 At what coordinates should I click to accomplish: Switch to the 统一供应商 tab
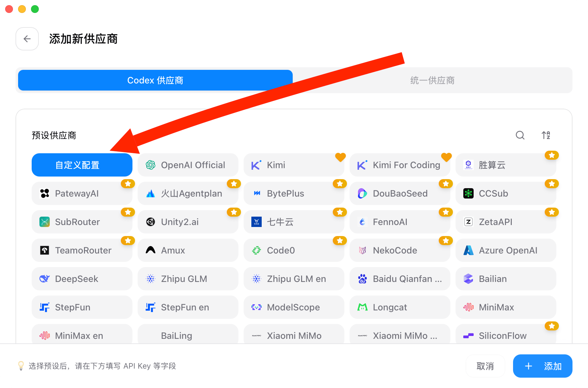[432, 80]
